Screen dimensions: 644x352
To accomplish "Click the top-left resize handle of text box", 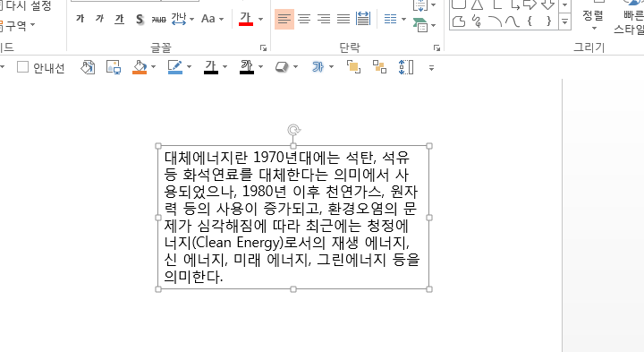I will tap(158, 146).
